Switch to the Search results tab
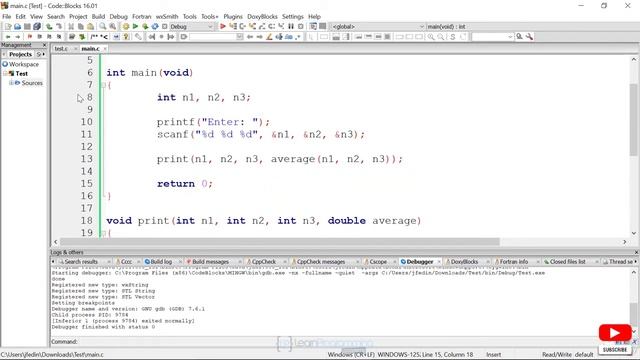Image resolution: width=640 pixels, height=360 pixels. 81,262
